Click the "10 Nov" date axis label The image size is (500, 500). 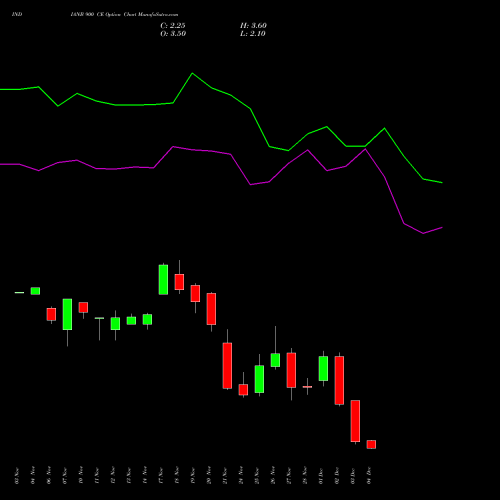tap(81, 476)
